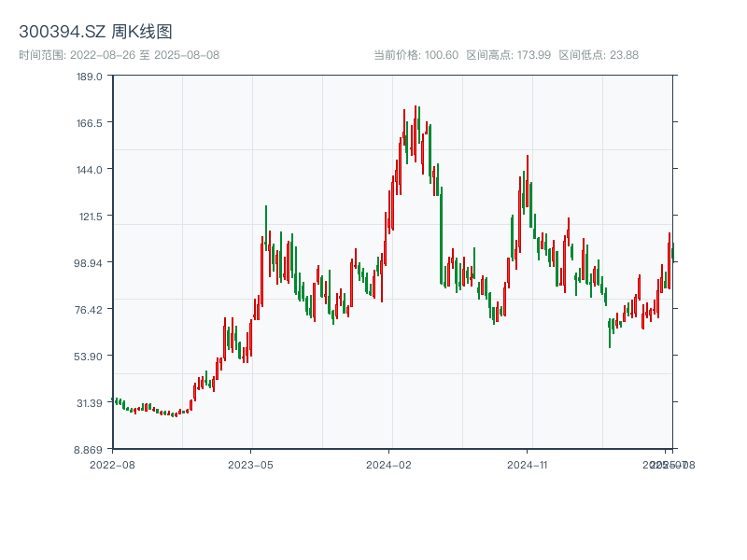The image size is (747, 560).
Task: Select the 98.94 price axis label
Action: [90, 263]
